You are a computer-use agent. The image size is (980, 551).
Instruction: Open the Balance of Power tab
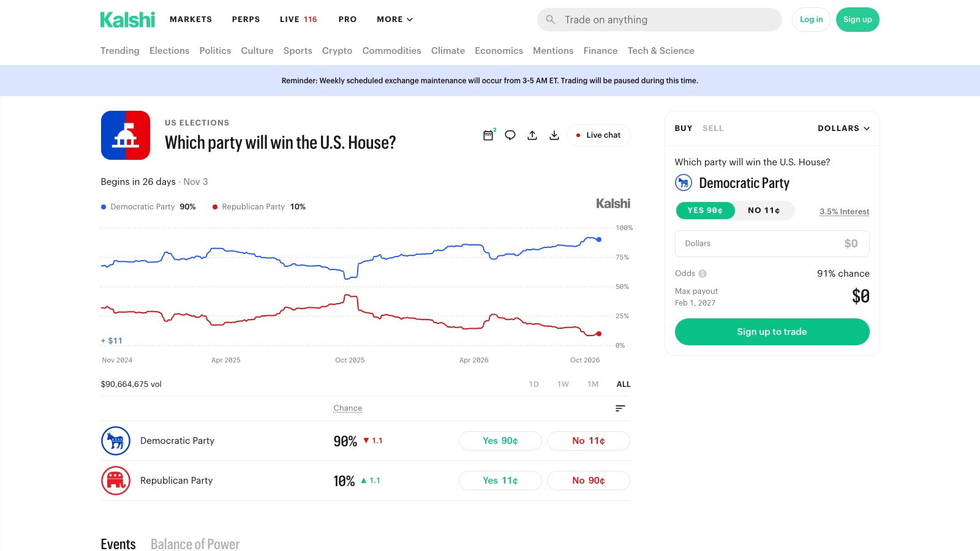pos(195,544)
